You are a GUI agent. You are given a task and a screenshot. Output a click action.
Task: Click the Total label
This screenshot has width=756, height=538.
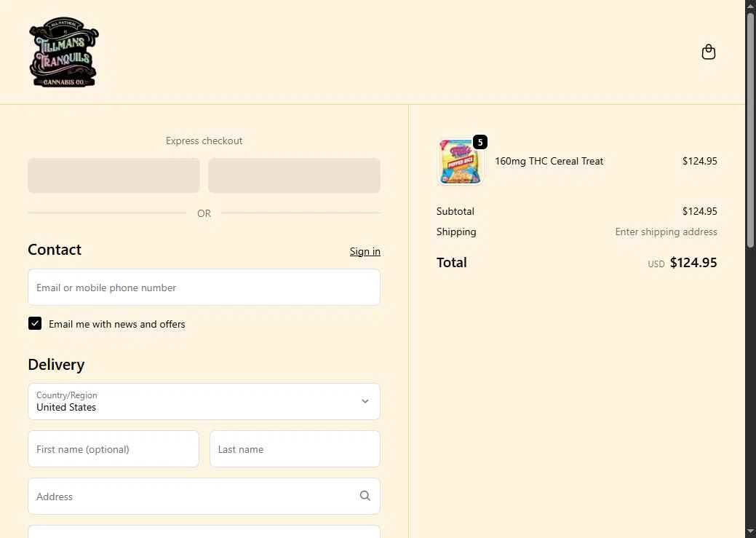pos(451,263)
